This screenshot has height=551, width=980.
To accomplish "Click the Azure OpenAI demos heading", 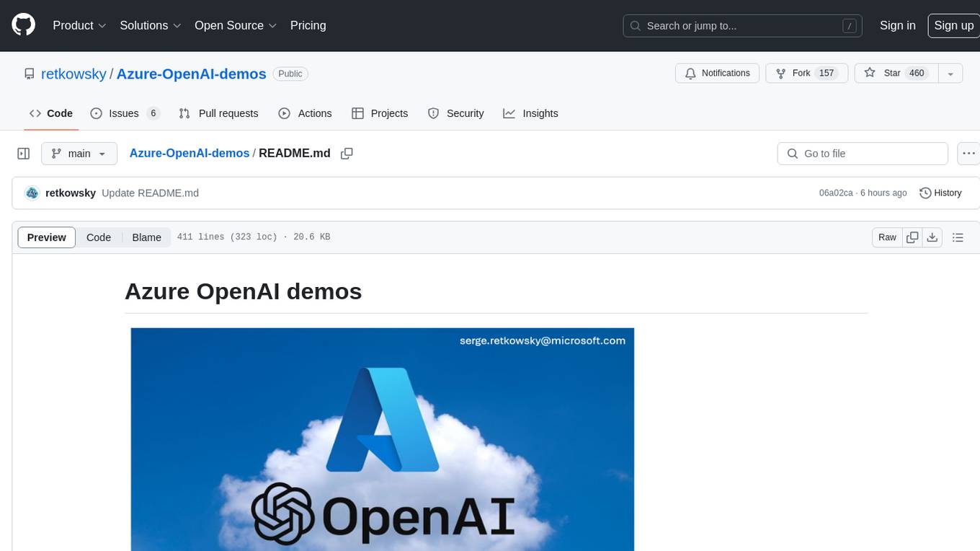I will (244, 291).
